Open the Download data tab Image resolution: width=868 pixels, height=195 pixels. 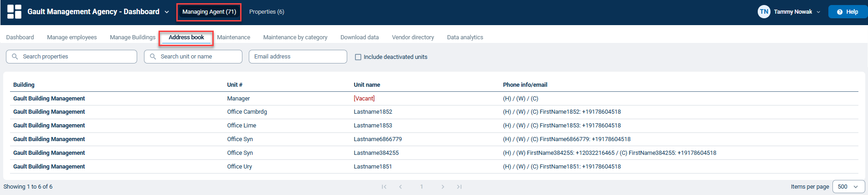point(360,37)
